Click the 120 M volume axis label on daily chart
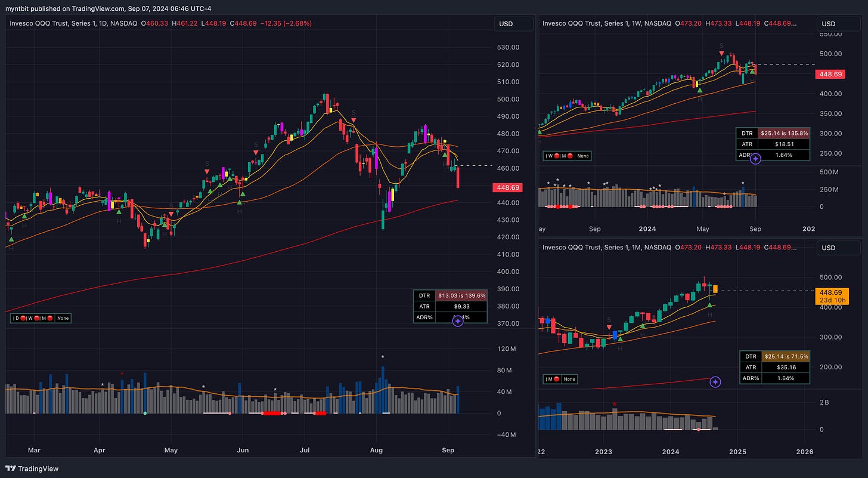 coord(506,349)
